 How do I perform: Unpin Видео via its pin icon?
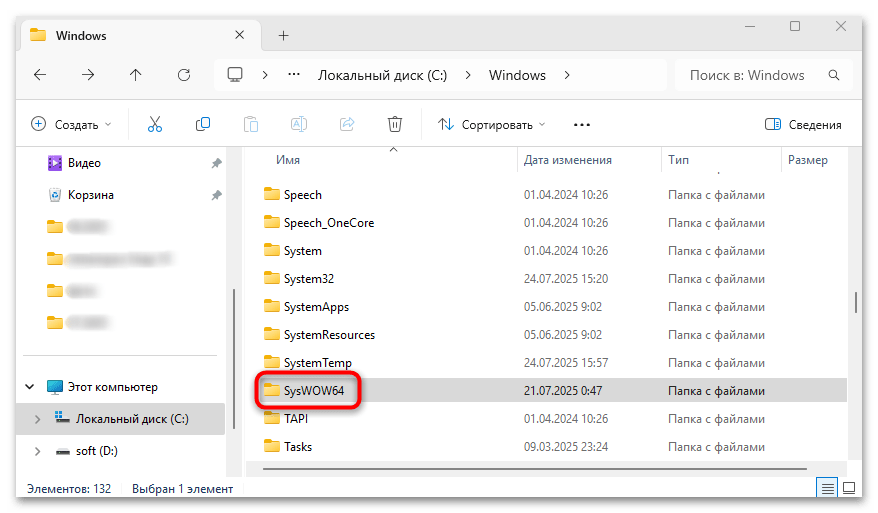pos(216,163)
